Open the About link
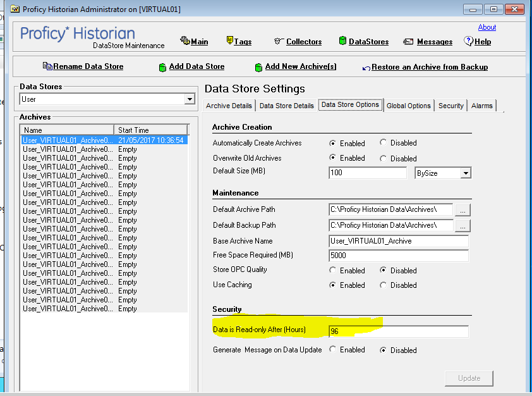Image resolution: width=532 pixels, height=396 pixels. pos(487,27)
